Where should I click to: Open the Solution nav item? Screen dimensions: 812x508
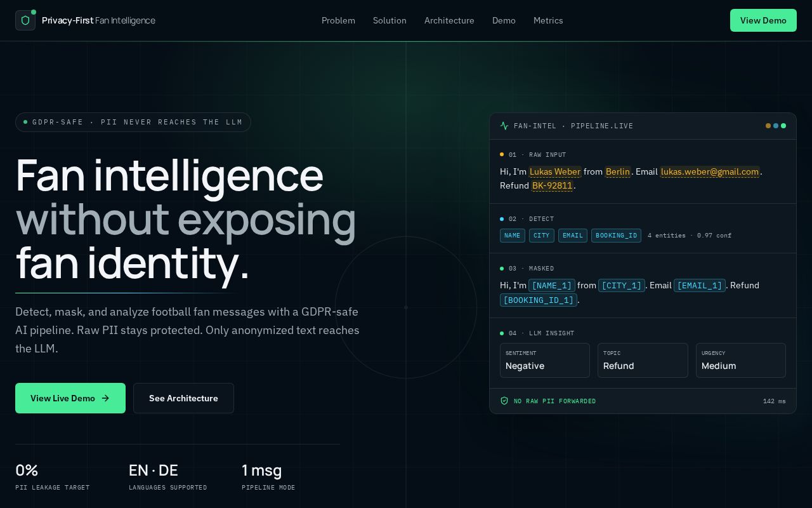click(x=390, y=20)
